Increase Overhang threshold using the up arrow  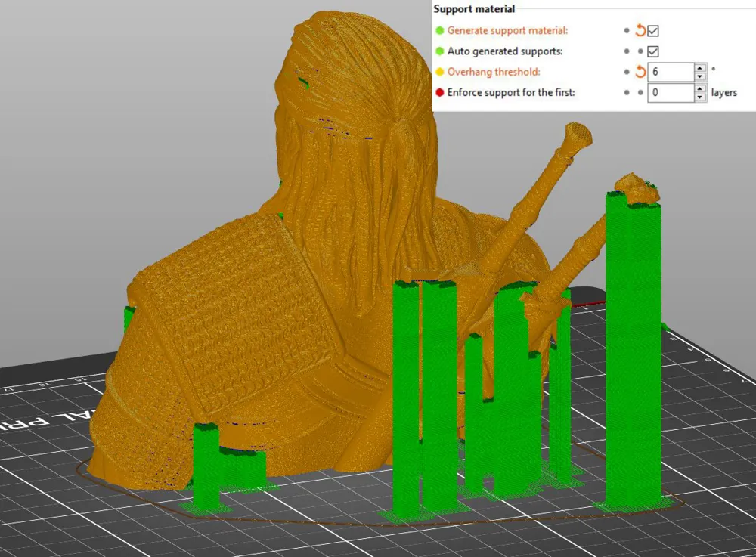point(699,68)
